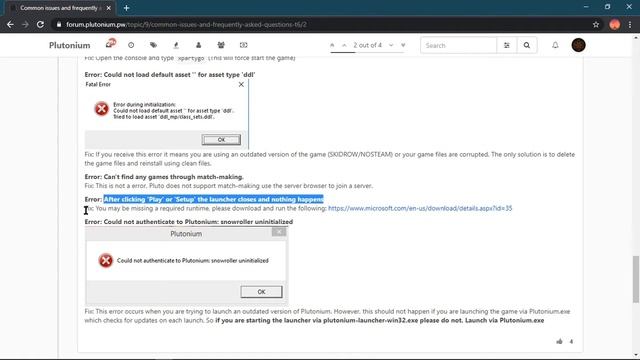The height and width of the screenshot is (360, 640).
Task: Open advanced search options icon
Action: (x=507, y=45)
